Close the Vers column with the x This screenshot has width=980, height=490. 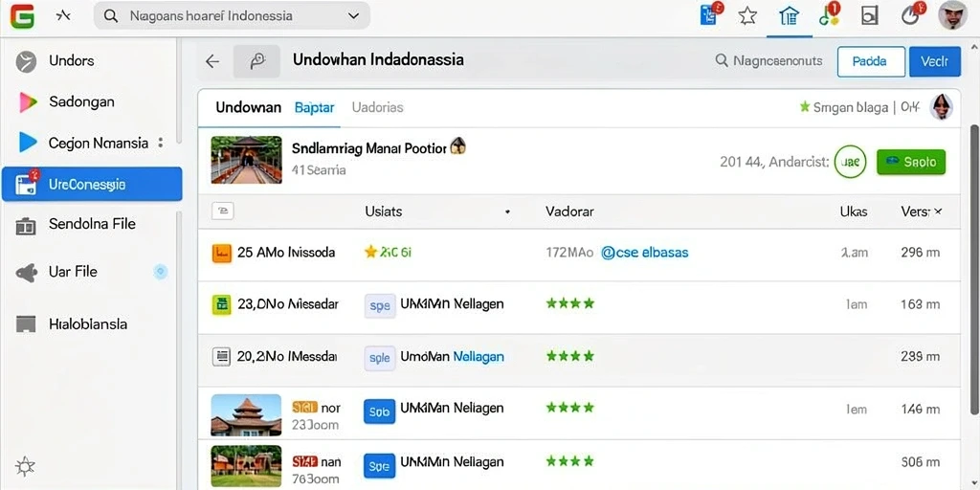click(x=938, y=212)
